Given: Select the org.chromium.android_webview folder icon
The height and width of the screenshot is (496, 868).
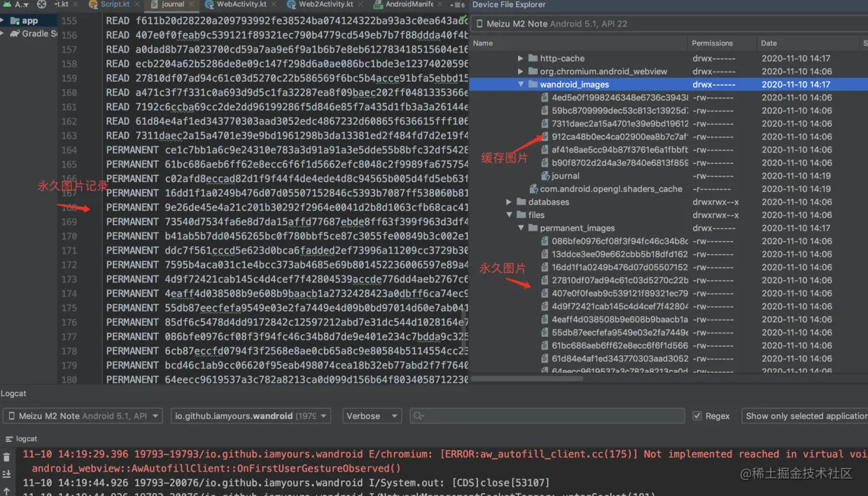Looking at the screenshot, I should pos(533,71).
